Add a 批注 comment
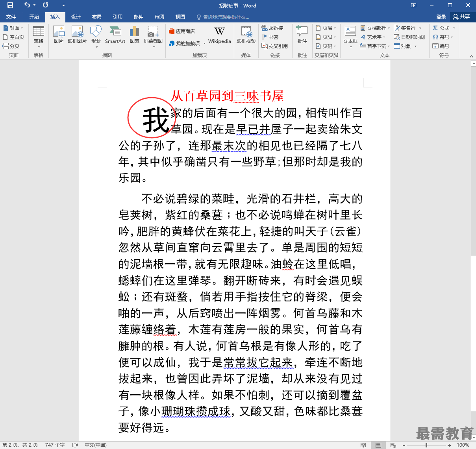 (x=302, y=35)
